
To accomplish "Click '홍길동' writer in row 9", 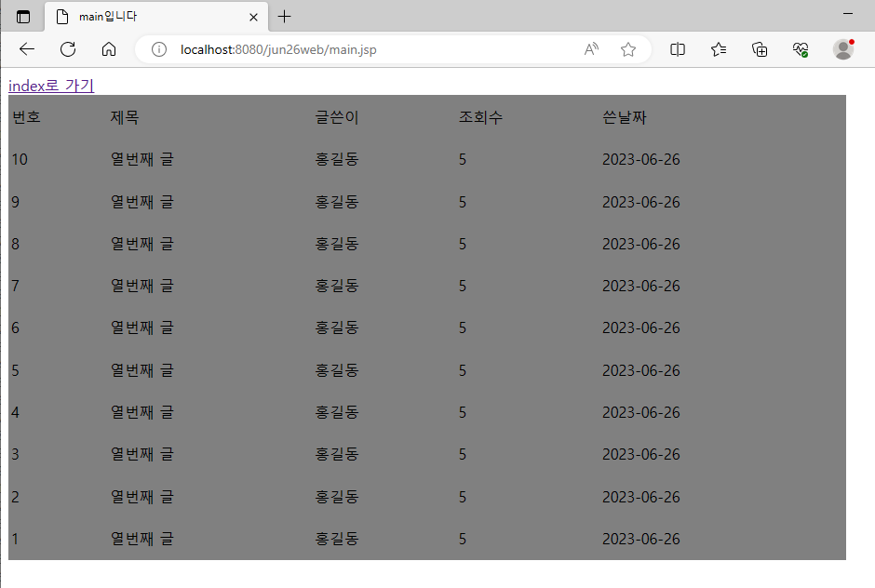I will tap(337, 202).
